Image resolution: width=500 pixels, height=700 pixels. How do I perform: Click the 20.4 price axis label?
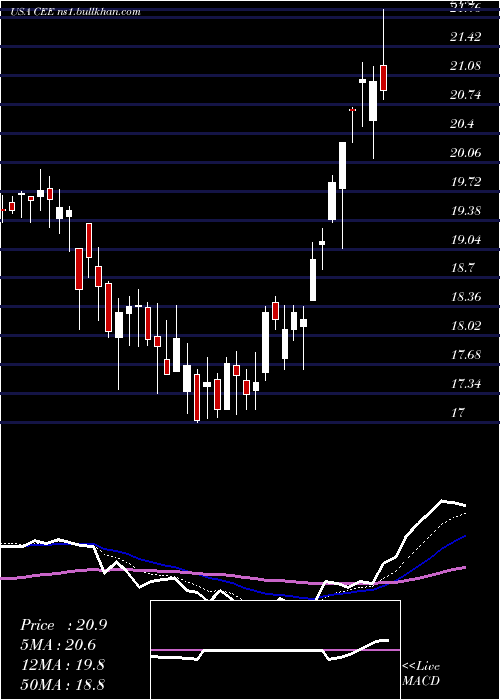[462, 124]
